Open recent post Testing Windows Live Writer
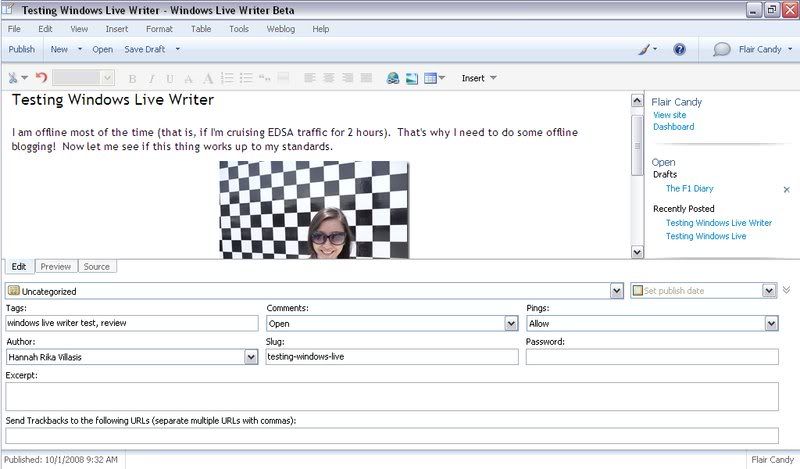The height and width of the screenshot is (469, 800). tap(718, 223)
